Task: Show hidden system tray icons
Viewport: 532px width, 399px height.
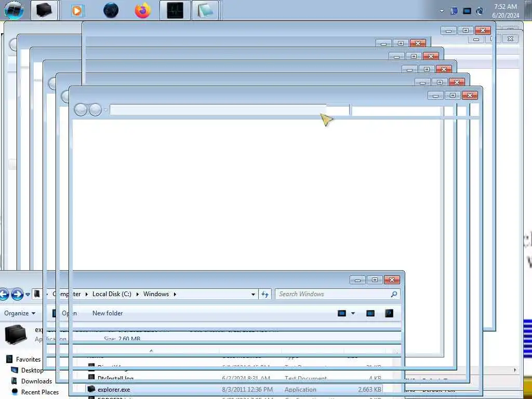Action: pos(442,11)
